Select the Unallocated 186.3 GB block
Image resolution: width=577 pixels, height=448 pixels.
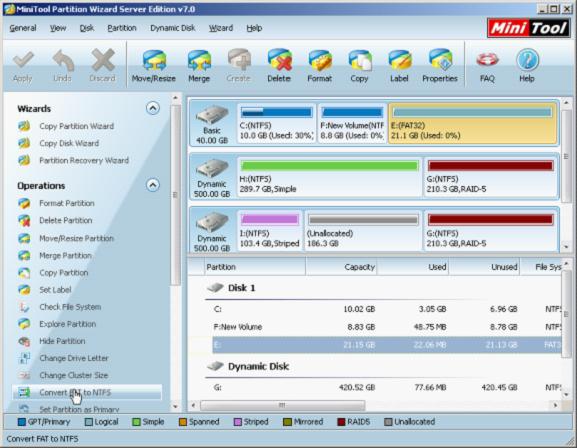[364, 231]
